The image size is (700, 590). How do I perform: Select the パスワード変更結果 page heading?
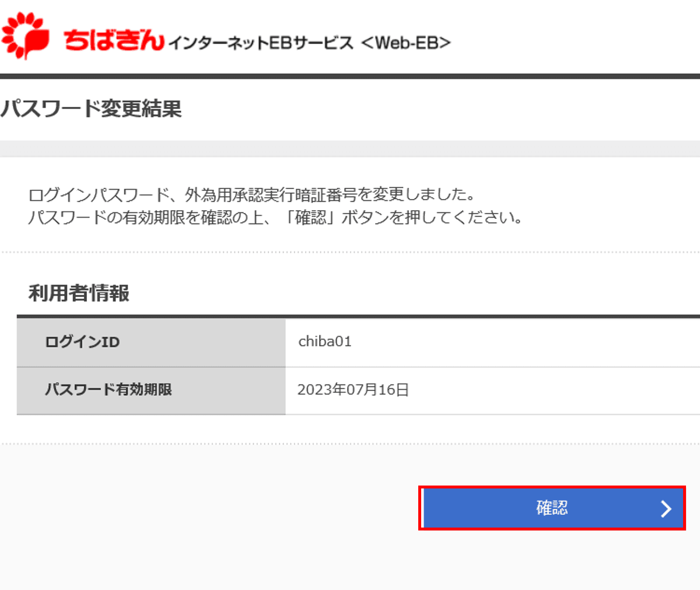(92, 109)
